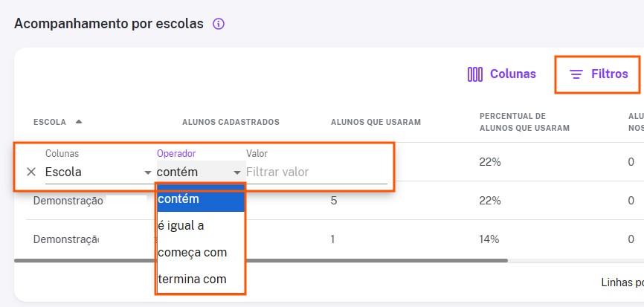Image resolution: width=644 pixels, height=307 pixels.
Task: Choose the termina com option
Action: pos(201,279)
